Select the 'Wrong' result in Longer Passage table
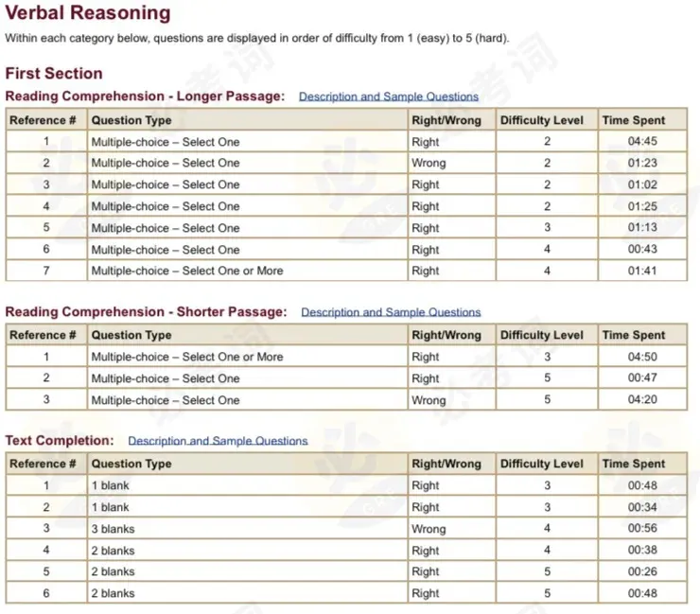 (x=429, y=163)
